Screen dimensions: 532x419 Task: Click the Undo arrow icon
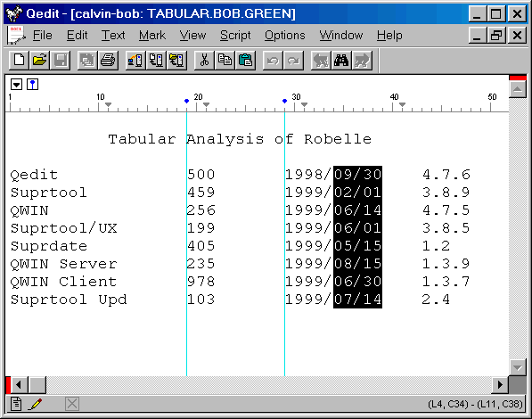coord(273,61)
